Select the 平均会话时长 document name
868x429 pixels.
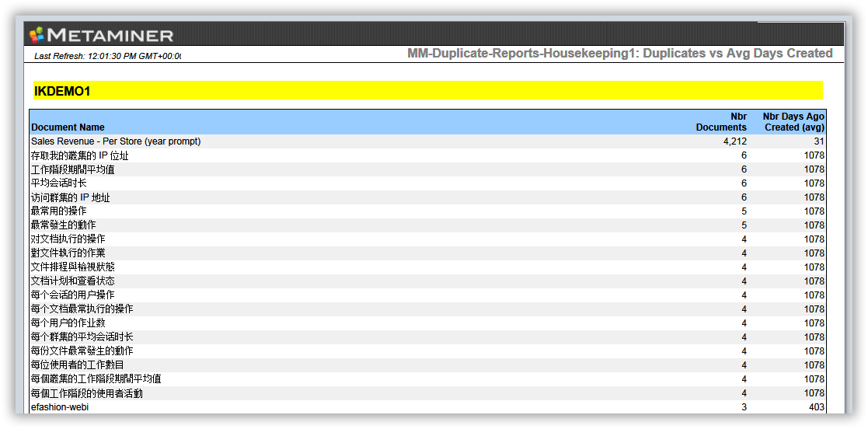click(x=59, y=183)
